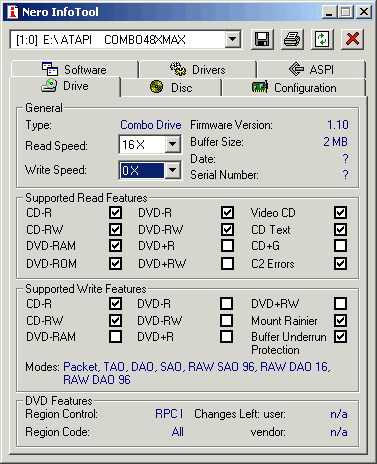Viewport: 377px width, 464px height.
Task: Toggle DVD-RW write feature checkbox
Action: pos(227,321)
